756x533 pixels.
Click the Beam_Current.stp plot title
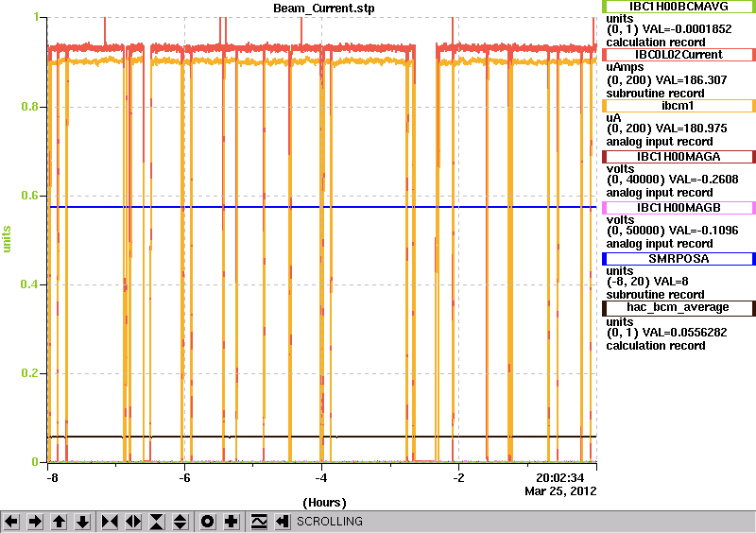pos(324,9)
